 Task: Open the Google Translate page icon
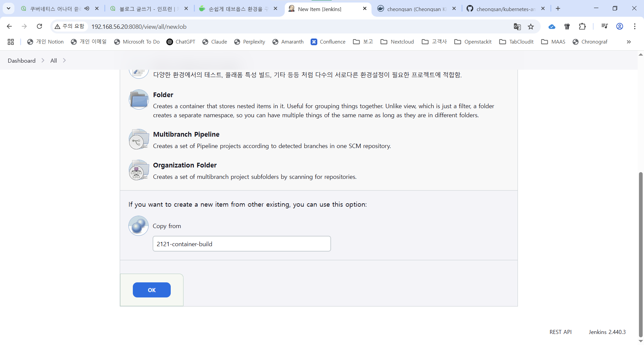point(517,27)
